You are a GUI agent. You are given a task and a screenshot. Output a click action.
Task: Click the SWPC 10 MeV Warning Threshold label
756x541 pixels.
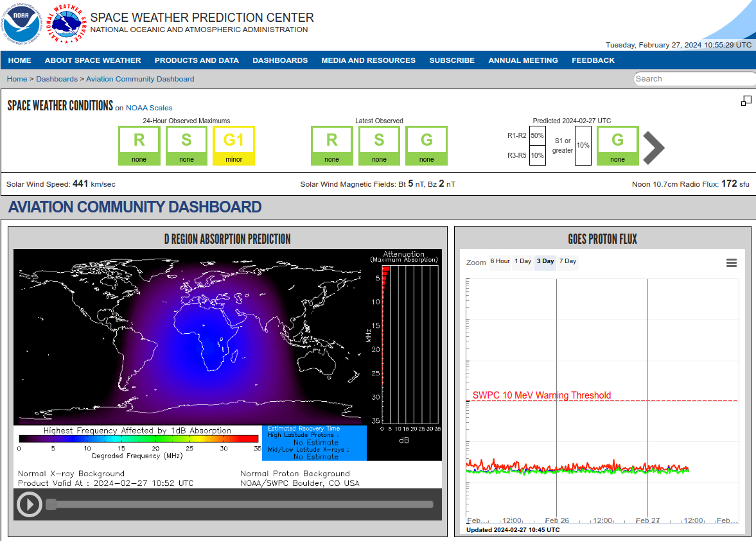pyautogui.click(x=541, y=395)
